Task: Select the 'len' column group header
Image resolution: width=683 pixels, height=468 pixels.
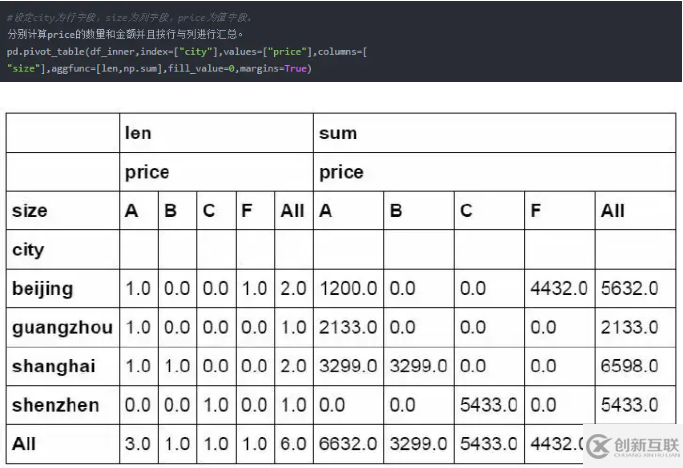Action: click(x=138, y=133)
